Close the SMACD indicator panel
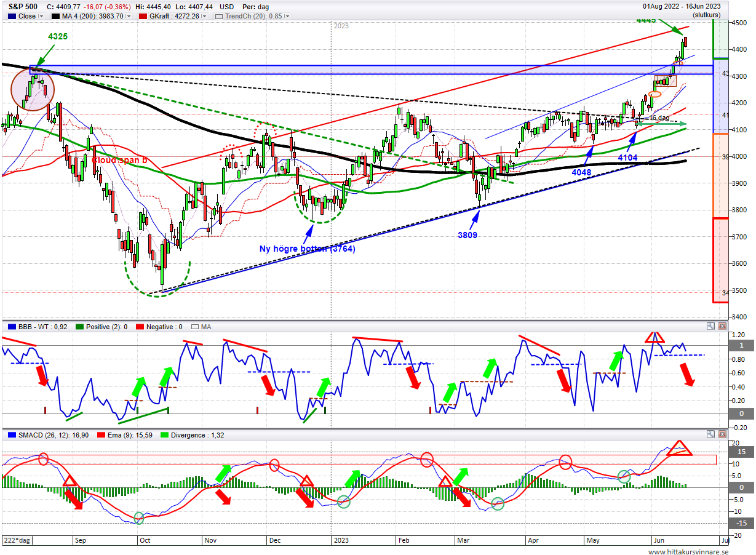This screenshot has height=555, width=756. (x=722, y=434)
